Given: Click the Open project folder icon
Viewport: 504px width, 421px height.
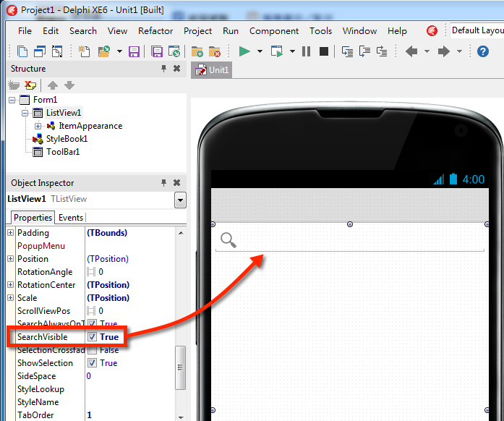Looking at the screenshot, I should (x=104, y=51).
